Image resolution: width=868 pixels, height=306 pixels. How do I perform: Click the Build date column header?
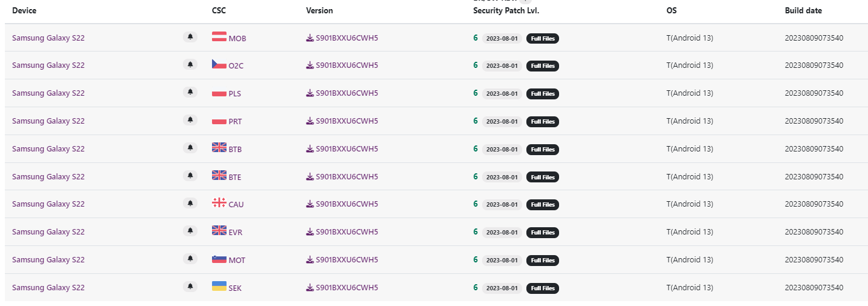point(803,11)
